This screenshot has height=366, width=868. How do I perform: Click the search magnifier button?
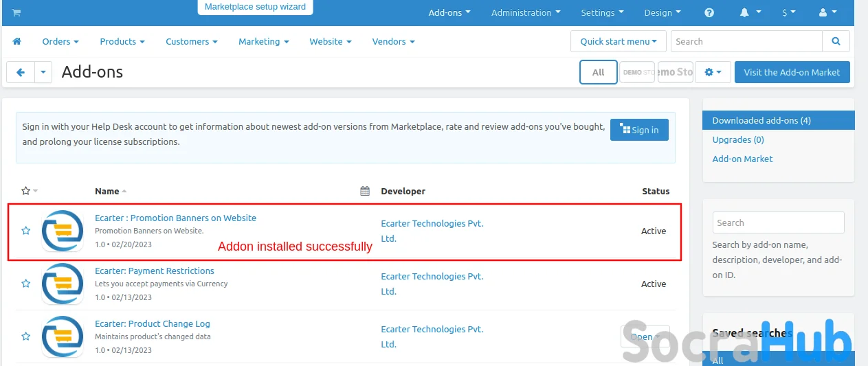click(x=836, y=41)
